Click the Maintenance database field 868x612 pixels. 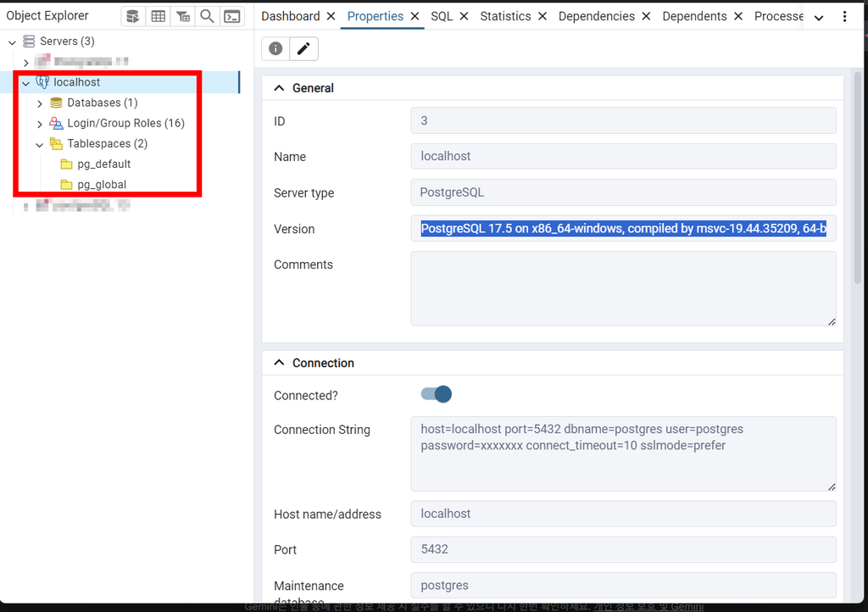click(x=623, y=586)
